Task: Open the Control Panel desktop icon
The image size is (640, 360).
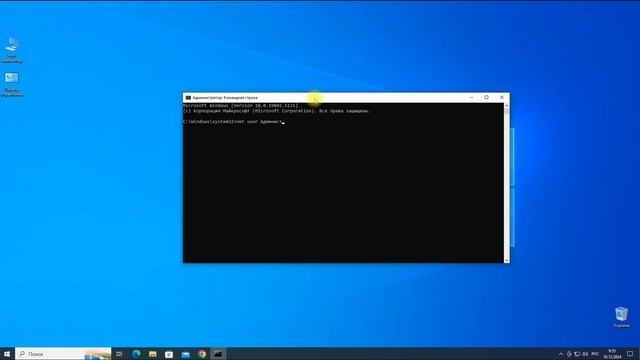Action: [x=11, y=84]
